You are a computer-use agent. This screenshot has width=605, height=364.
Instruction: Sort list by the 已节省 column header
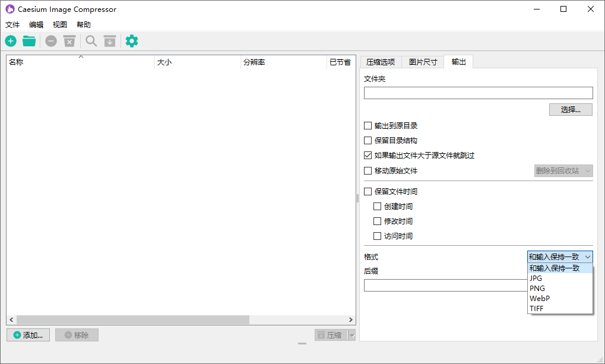[341, 62]
